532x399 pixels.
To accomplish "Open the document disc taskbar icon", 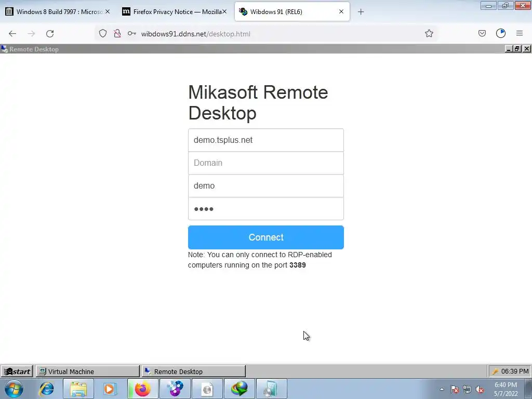I will (x=207, y=389).
